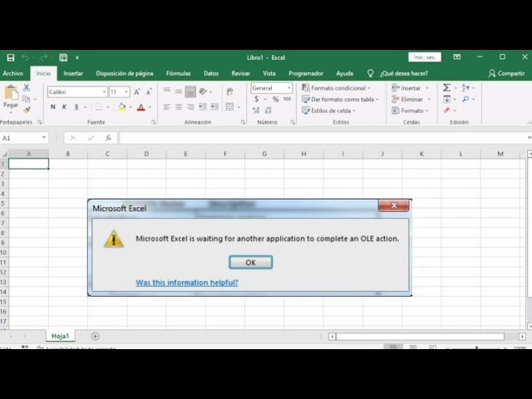Screen dimensions: 532x399
Task: Click the percent style icon
Action: click(x=276, y=99)
